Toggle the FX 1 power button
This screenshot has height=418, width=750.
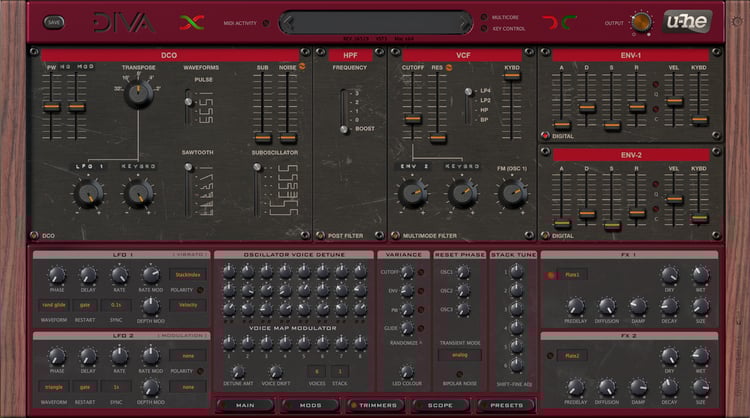tap(551, 275)
